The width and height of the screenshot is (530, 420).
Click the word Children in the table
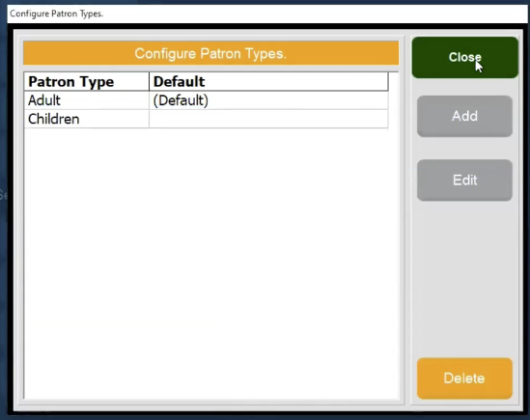pos(54,119)
